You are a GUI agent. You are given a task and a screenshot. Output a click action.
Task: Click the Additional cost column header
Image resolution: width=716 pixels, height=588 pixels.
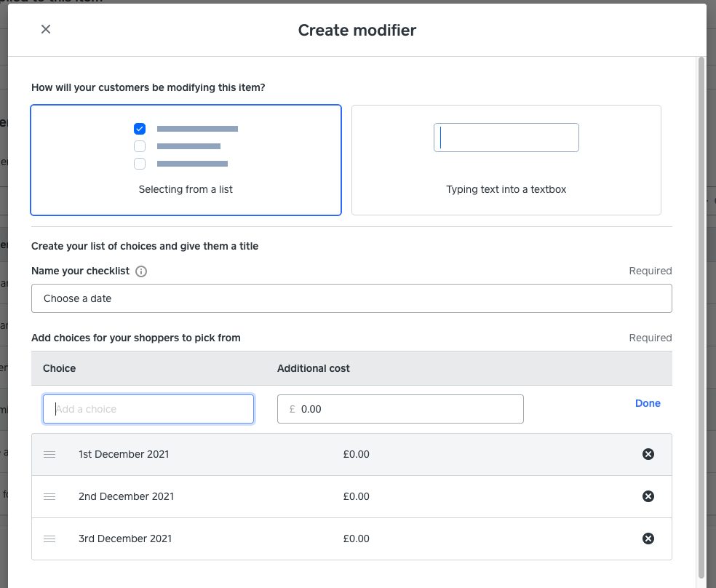click(313, 368)
